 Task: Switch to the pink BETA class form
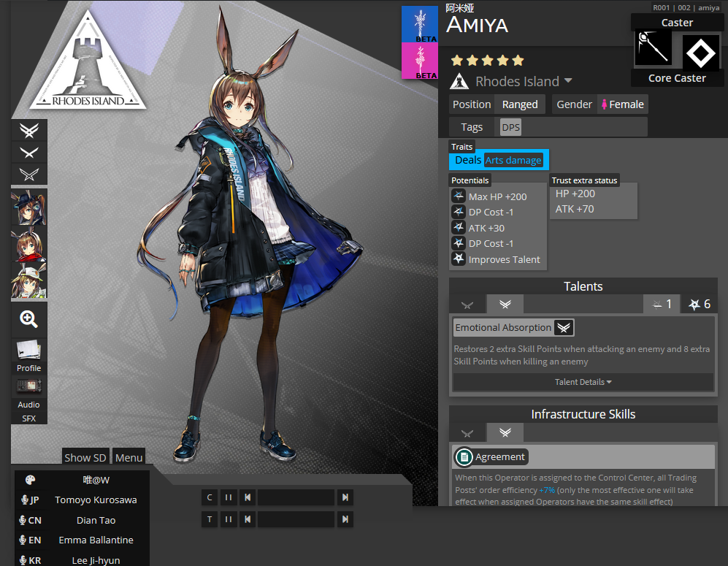point(420,61)
